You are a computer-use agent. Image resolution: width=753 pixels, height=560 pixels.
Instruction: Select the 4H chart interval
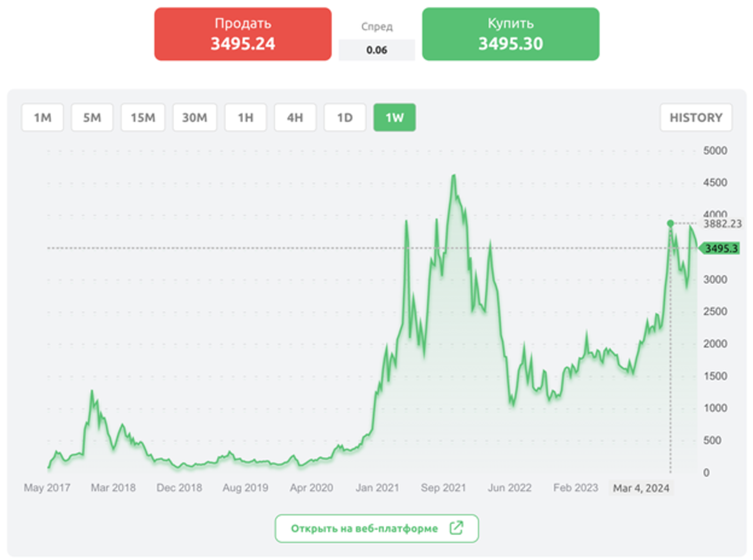tap(295, 118)
